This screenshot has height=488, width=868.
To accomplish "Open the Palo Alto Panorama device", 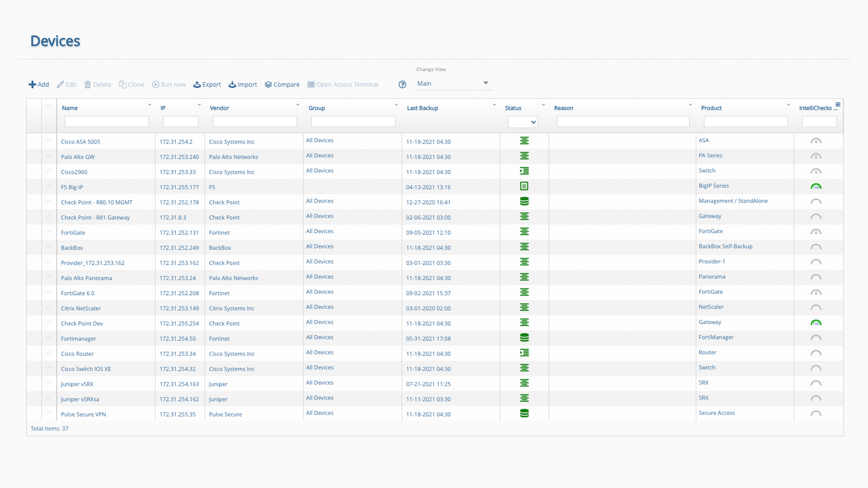I will (86, 278).
